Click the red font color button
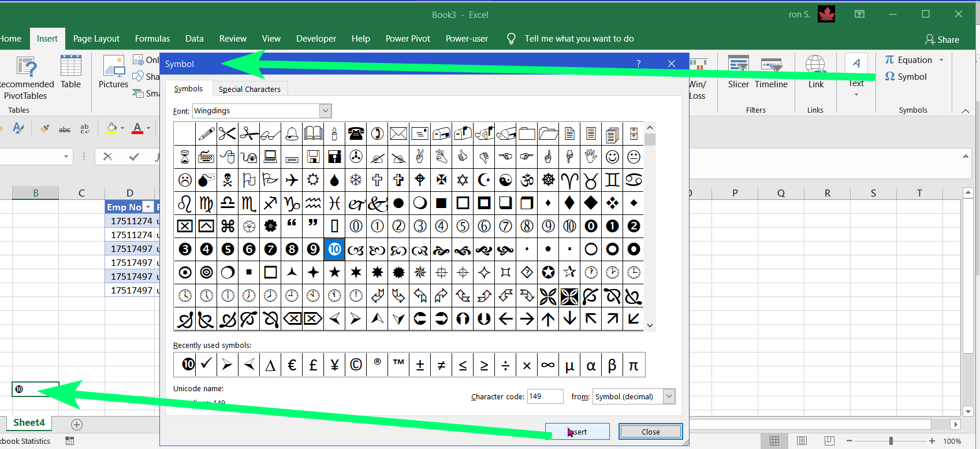 pos(137,128)
